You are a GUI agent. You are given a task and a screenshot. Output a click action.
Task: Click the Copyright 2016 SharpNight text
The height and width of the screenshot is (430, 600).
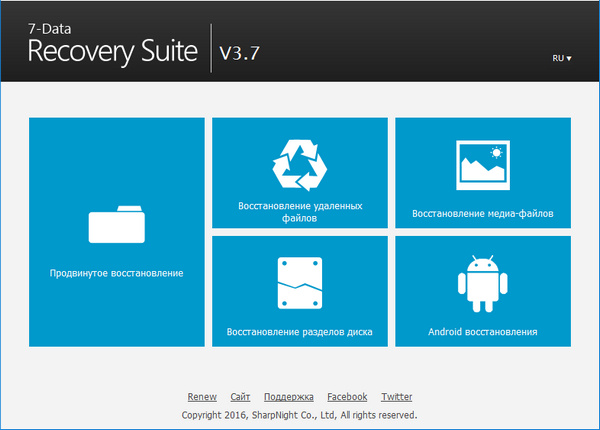pos(300,415)
